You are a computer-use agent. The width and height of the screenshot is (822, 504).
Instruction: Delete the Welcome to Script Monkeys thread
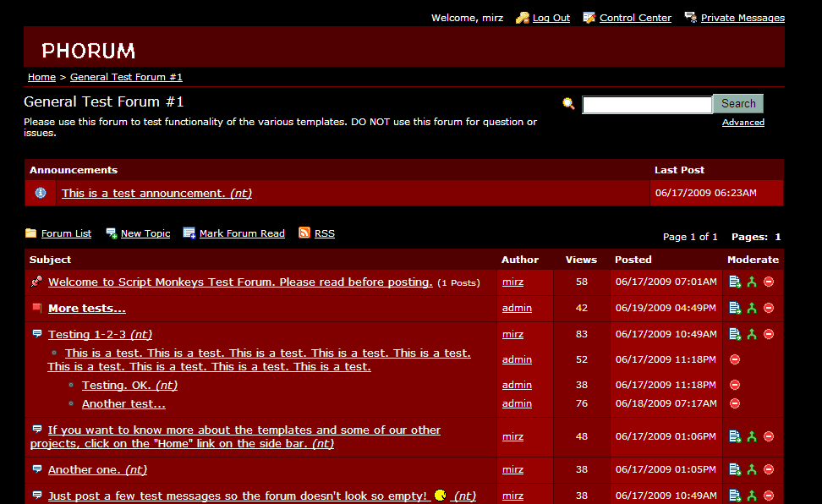[x=769, y=282]
